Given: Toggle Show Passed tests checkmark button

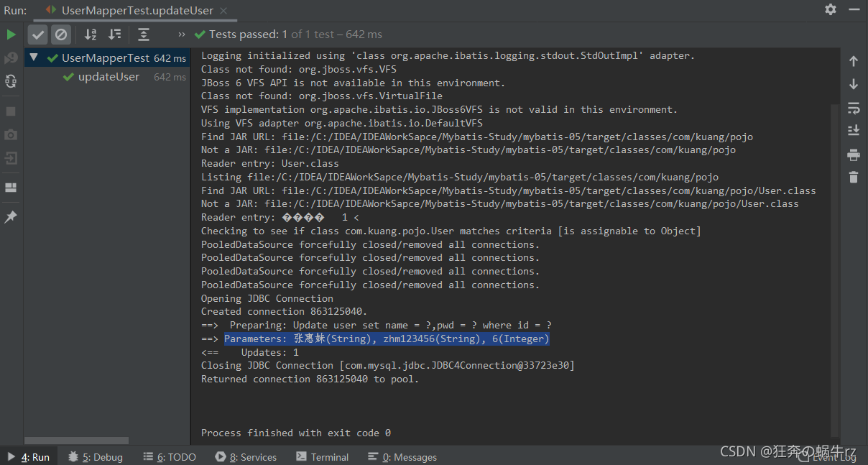Looking at the screenshot, I should pyautogui.click(x=38, y=34).
